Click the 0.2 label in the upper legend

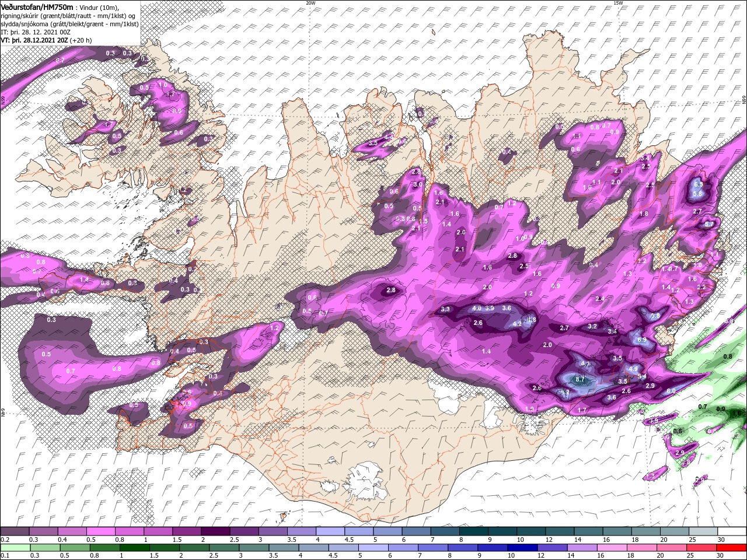[x=5, y=540]
